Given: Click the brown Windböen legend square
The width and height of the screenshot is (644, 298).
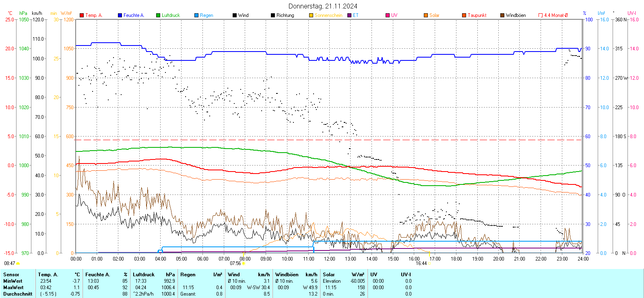Looking at the screenshot, I should tap(502, 15).
